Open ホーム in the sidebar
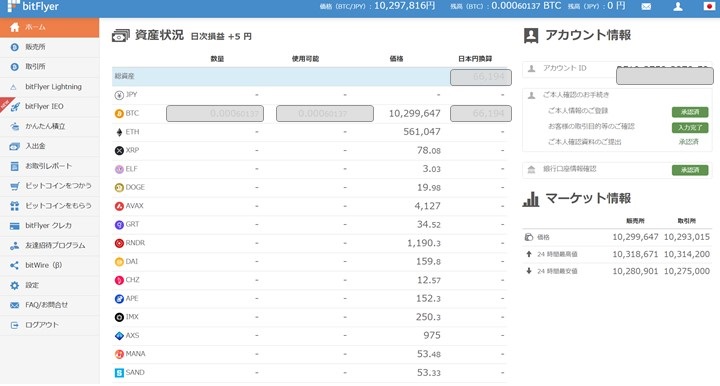 pos(50,27)
